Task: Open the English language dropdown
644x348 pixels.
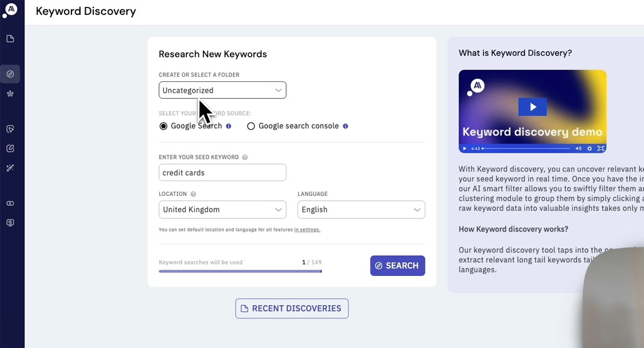Action: tap(361, 210)
